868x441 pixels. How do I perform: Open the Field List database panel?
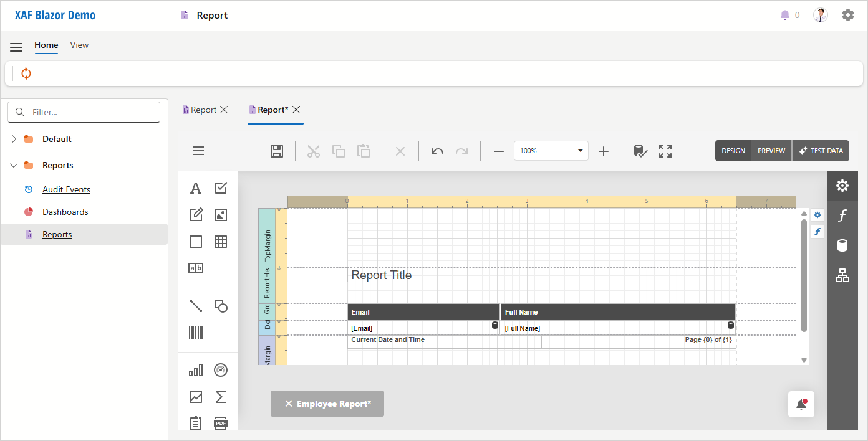pyautogui.click(x=842, y=245)
